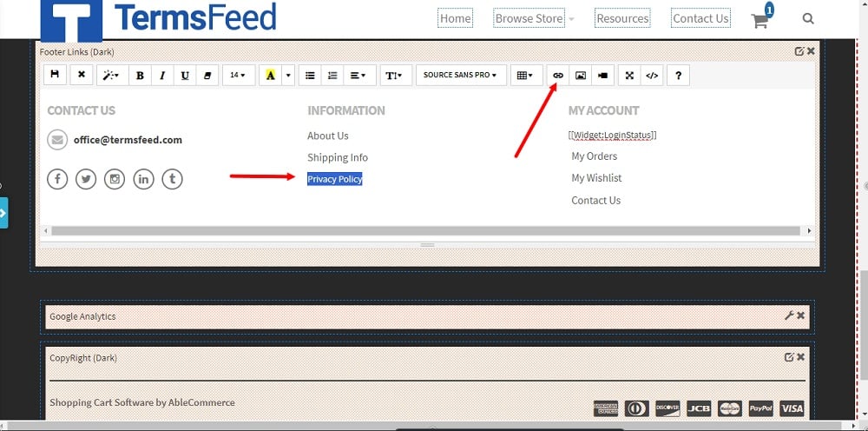
Task: Remove the Google Analytics widget
Action: 800,315
